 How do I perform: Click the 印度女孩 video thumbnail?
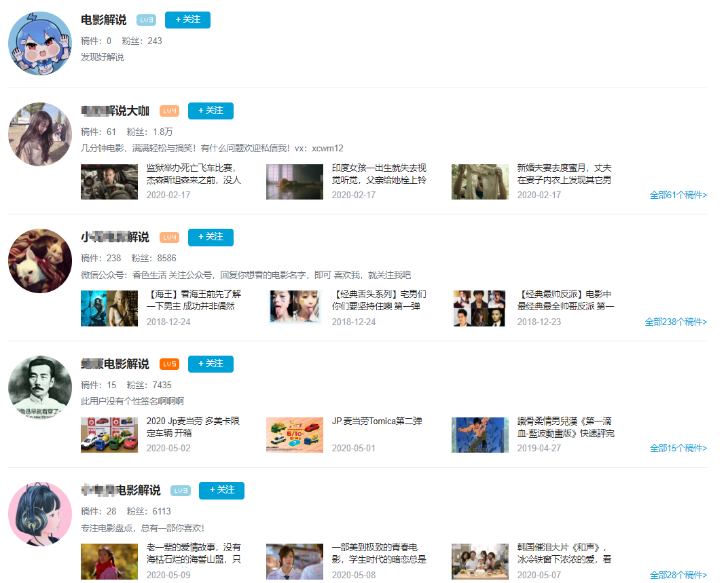(x=294, y=182)
